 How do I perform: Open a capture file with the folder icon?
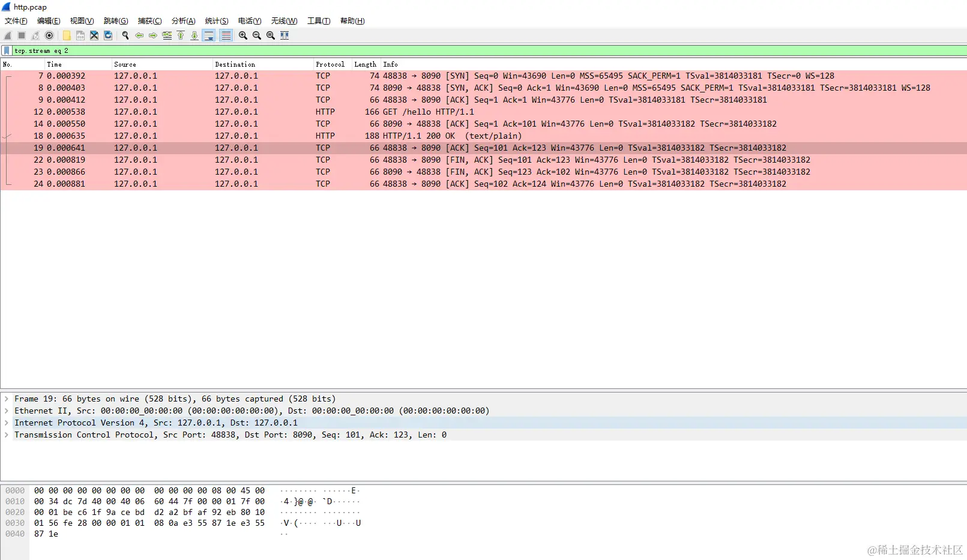67,35
